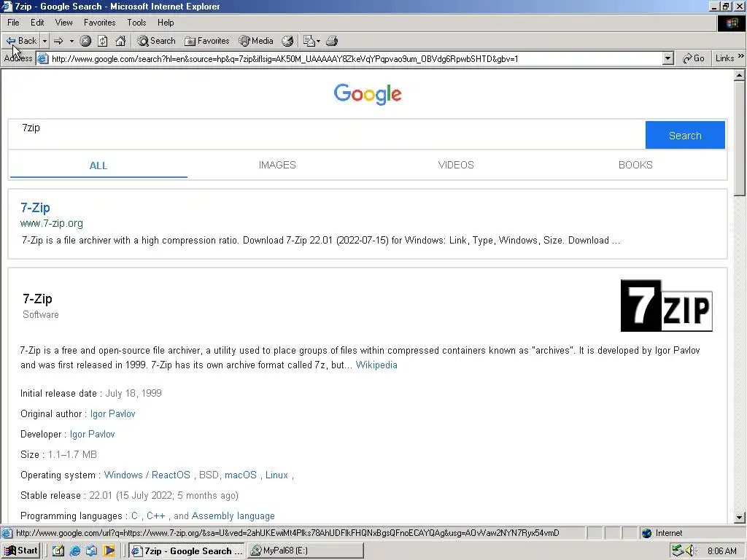Viewport: 747px width, 560px height.
Task: Open the Edit icon dropdown arrow
Action: click(318, 41)
